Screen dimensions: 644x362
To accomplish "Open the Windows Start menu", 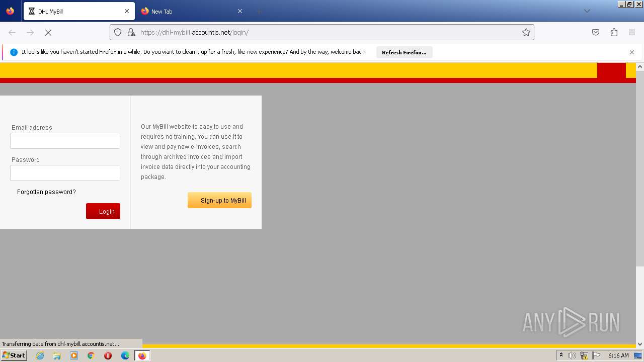I will point(14,355).
